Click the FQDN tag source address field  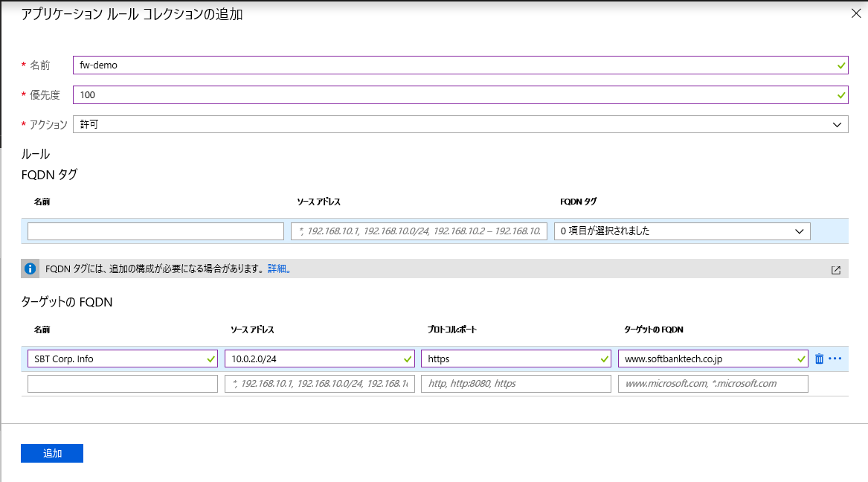(x=419, y=231)
